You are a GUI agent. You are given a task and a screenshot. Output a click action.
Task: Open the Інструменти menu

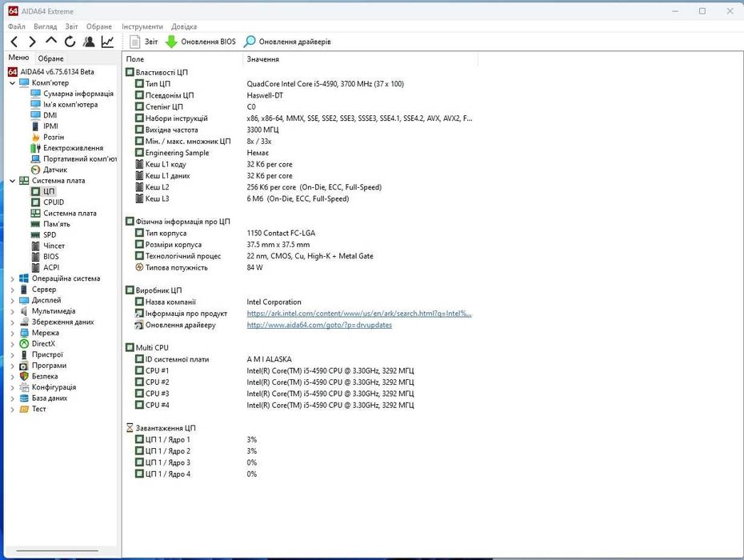click(142, 26)
